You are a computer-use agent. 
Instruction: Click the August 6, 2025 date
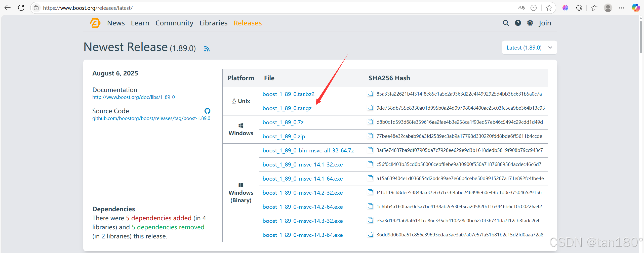tap(115, 73)
